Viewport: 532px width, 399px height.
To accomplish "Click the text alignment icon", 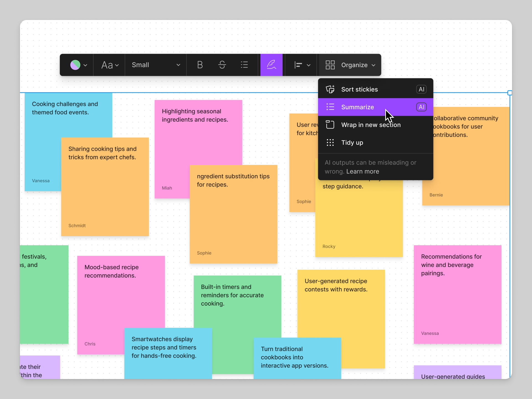I will coord(298,65).
